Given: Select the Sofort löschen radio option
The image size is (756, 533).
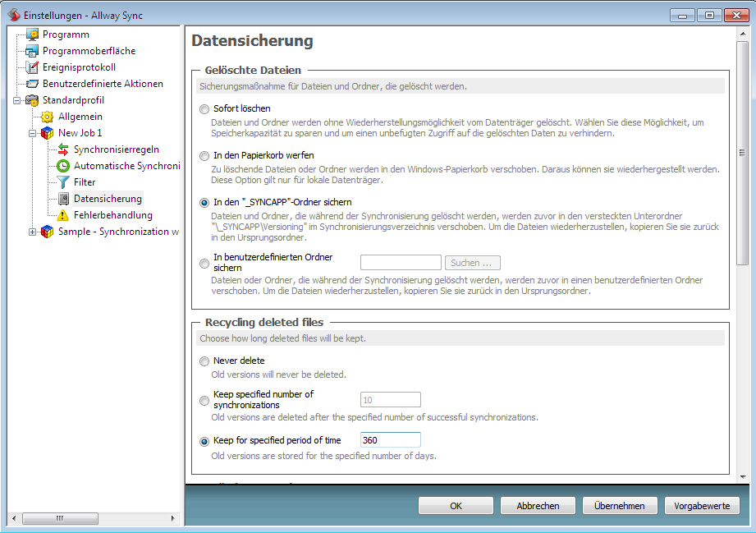Looking at the screenshot, I should pyautogui.click(x=204, y=109).
